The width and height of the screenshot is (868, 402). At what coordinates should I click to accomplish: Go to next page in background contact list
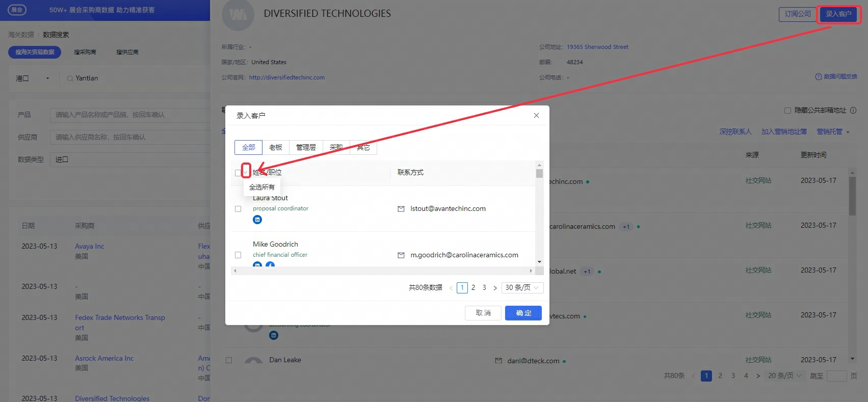tap(758, 376)
